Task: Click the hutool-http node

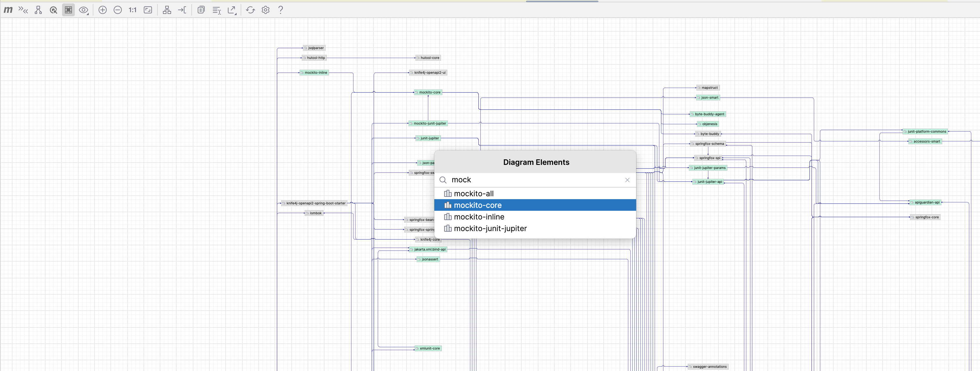Action: point(314,58)
